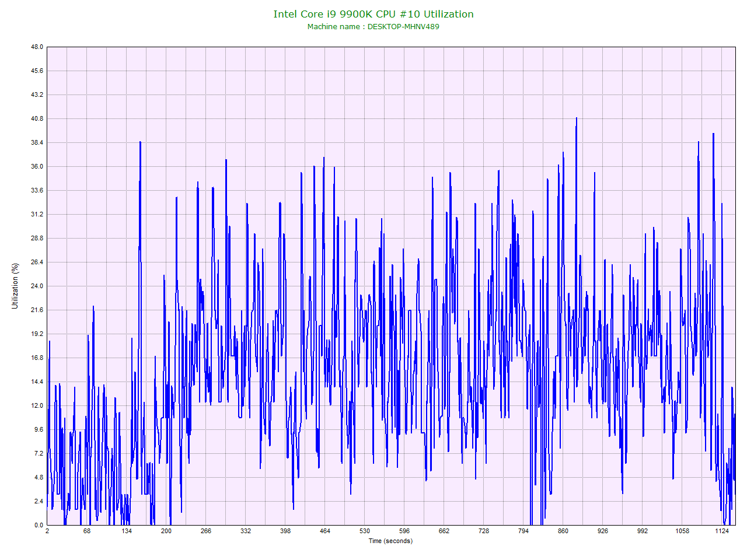Select the "4.8" utilization axis label

coord(39,477)
